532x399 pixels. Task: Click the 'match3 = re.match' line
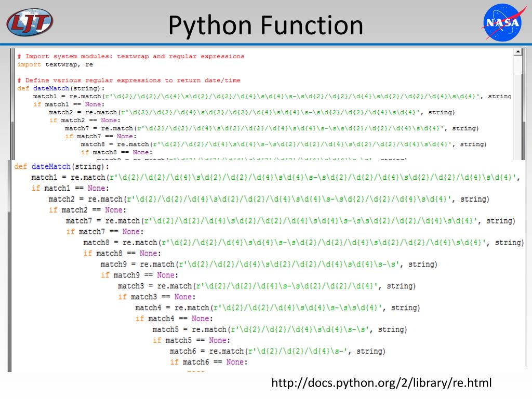pyautogui.click(x=267, y=286)
